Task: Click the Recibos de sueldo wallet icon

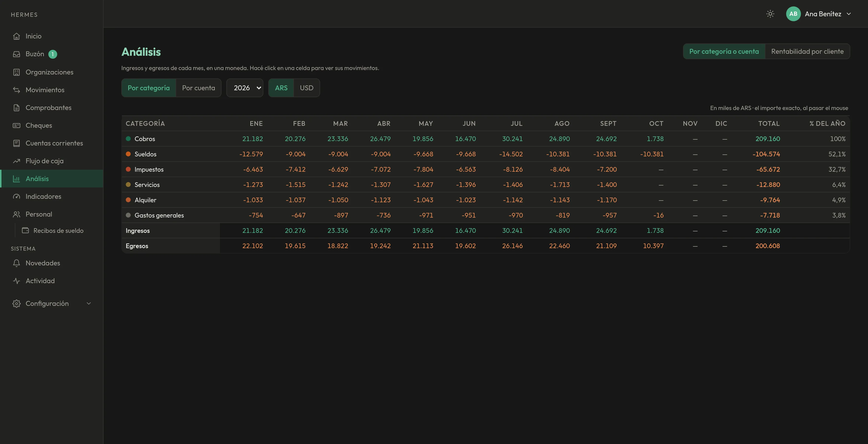Action: point(25,231)
